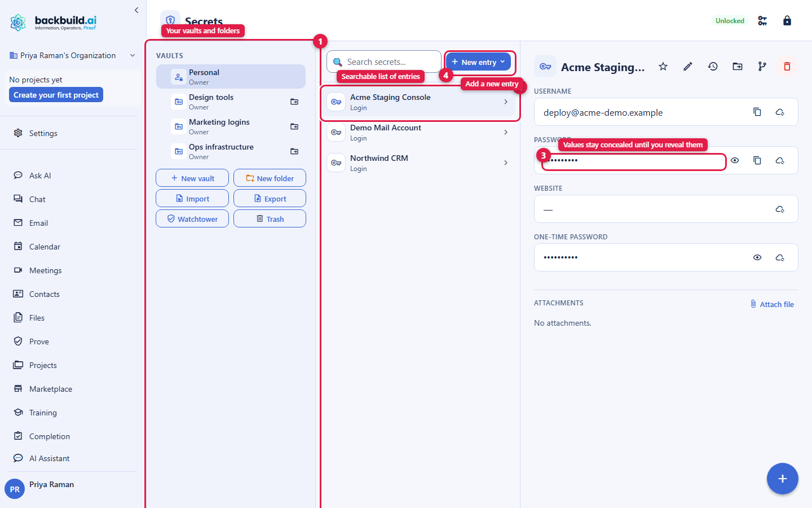Lock the vault with padlock icon
812x508 pixels.
pos(787,21)
